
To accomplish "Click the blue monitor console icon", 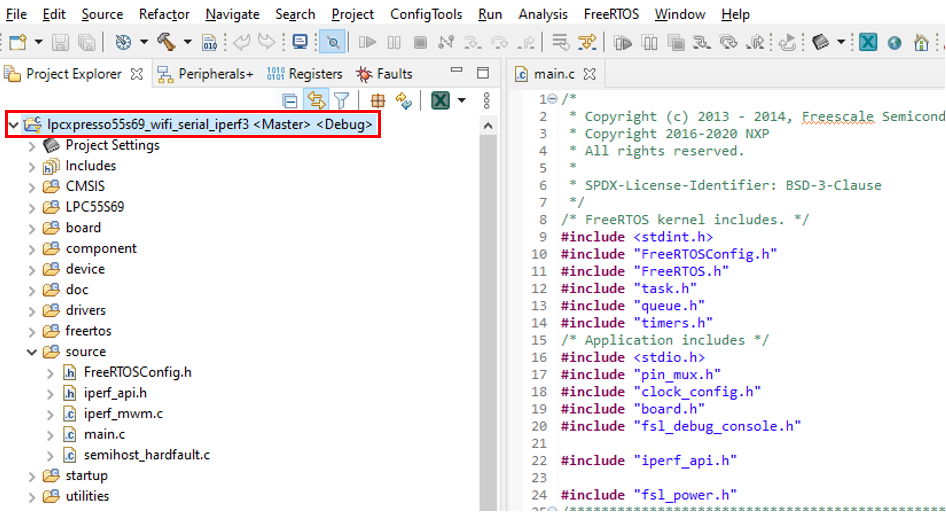I will point(300,42).
